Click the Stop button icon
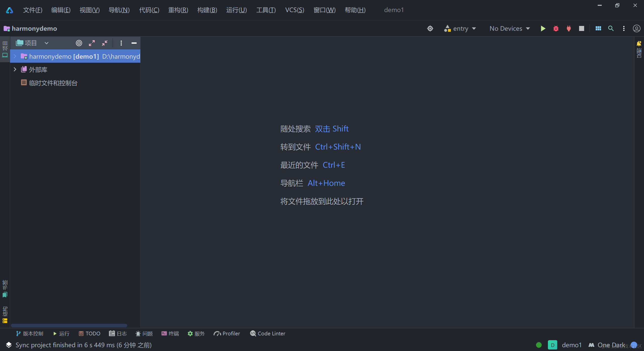This screenshot has width=644, height=351. (581, 28)
